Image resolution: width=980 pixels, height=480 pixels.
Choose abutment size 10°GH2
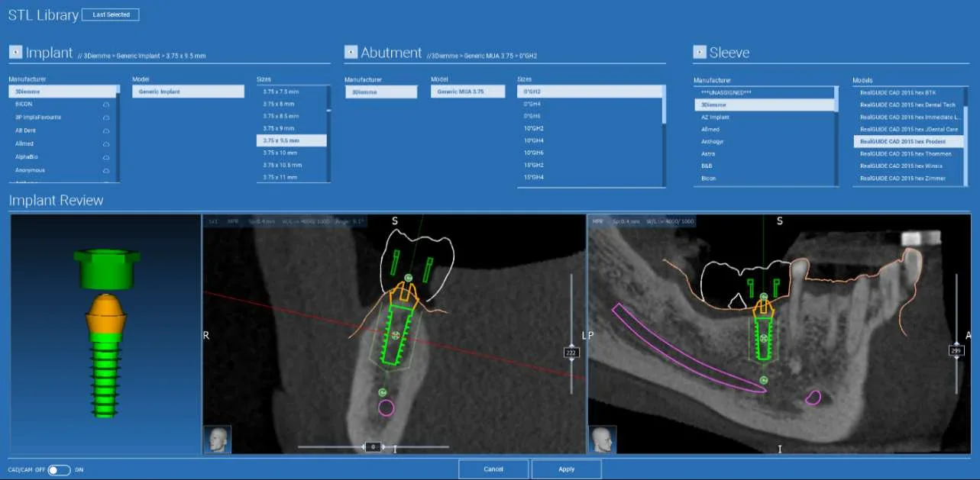589,128
